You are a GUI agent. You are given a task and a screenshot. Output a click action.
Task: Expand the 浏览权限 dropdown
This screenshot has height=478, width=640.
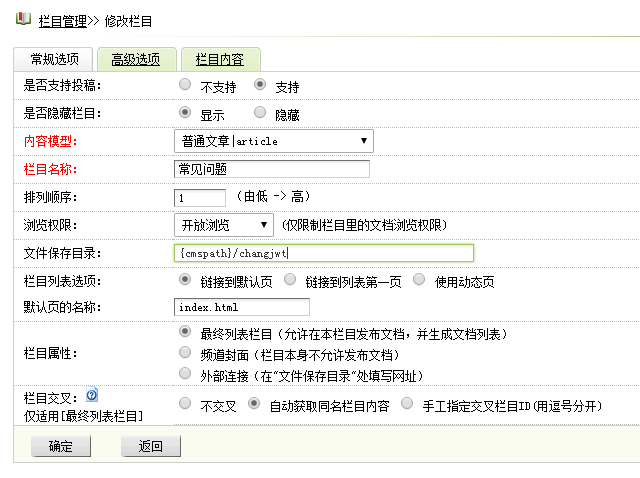(223, 225)
